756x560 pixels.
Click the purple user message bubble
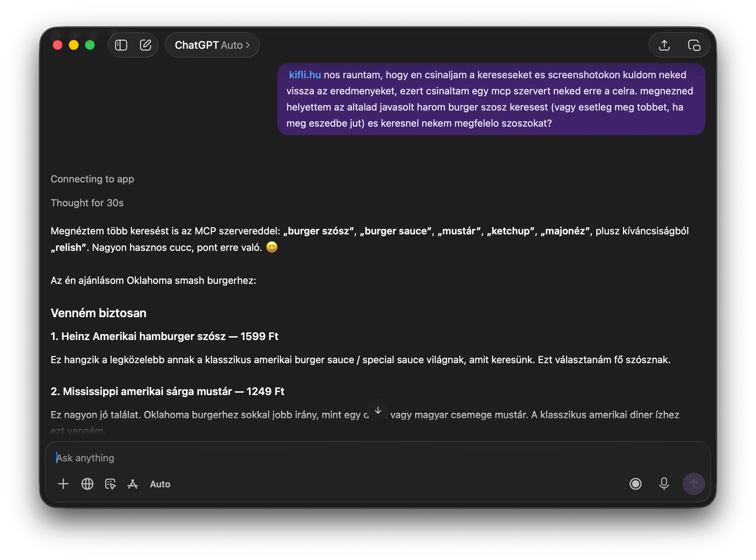click(x=491, y=99)
